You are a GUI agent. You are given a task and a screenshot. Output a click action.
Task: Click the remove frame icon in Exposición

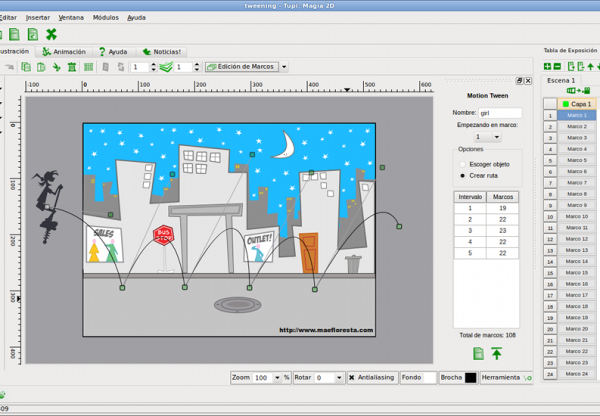tap(581, 67)
